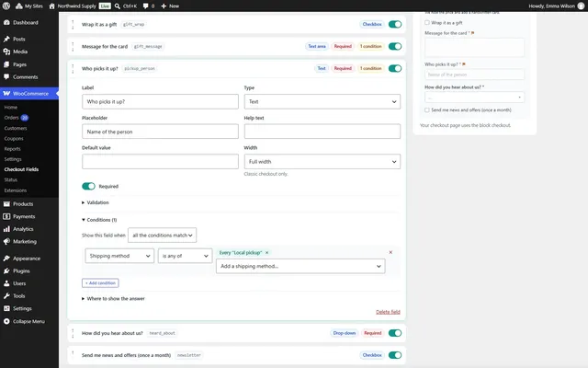Toggle Message for the card field
The width and height of the screenshot is (588, 368).
(x=395, y=47)
